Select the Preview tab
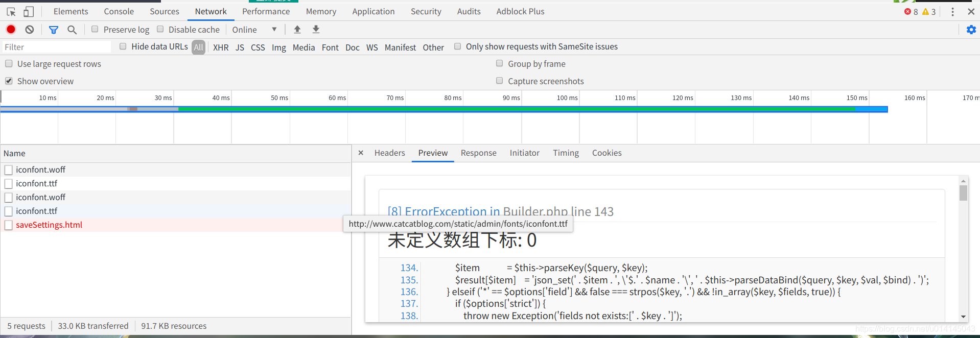 coord(433,153)
